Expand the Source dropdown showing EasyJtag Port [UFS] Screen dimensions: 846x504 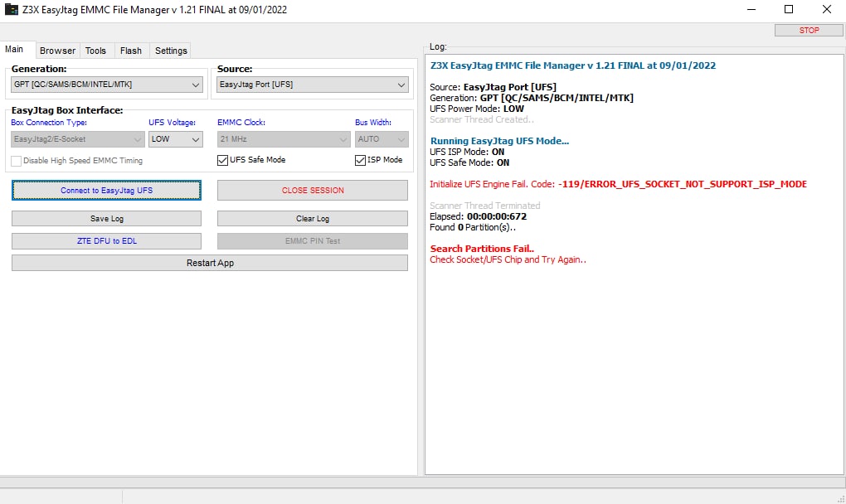coord(313,85)
